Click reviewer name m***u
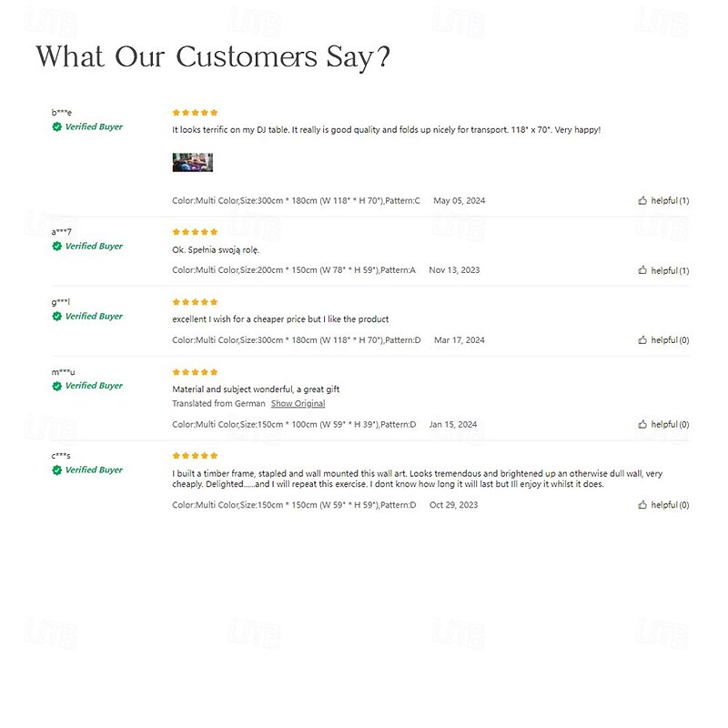This screenshot has width=728, height=728. [64, 371]
